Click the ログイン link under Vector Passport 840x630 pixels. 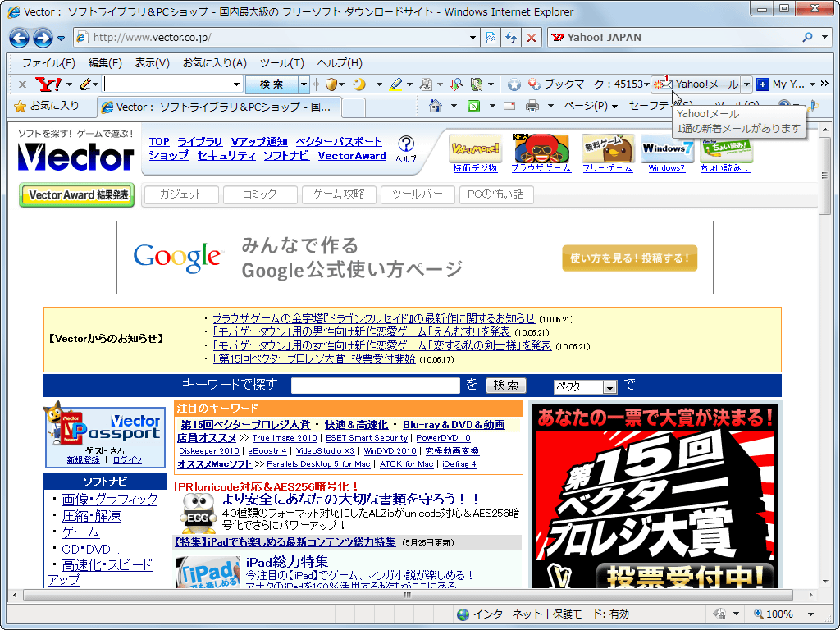(x=127, y=459)
